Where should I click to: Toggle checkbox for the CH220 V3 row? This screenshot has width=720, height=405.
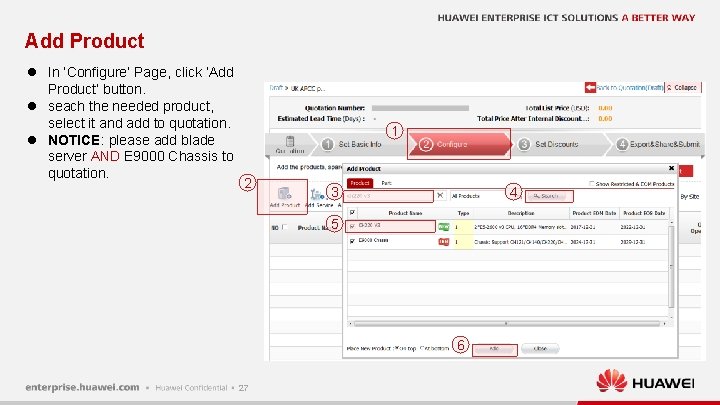tap(352, 226)
